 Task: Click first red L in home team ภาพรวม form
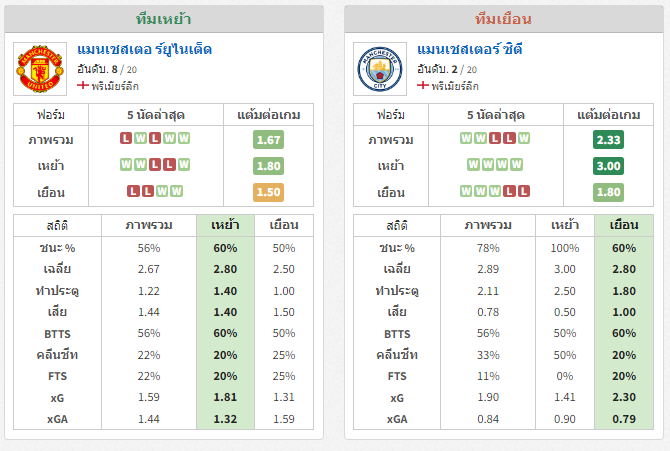(126, 138)
